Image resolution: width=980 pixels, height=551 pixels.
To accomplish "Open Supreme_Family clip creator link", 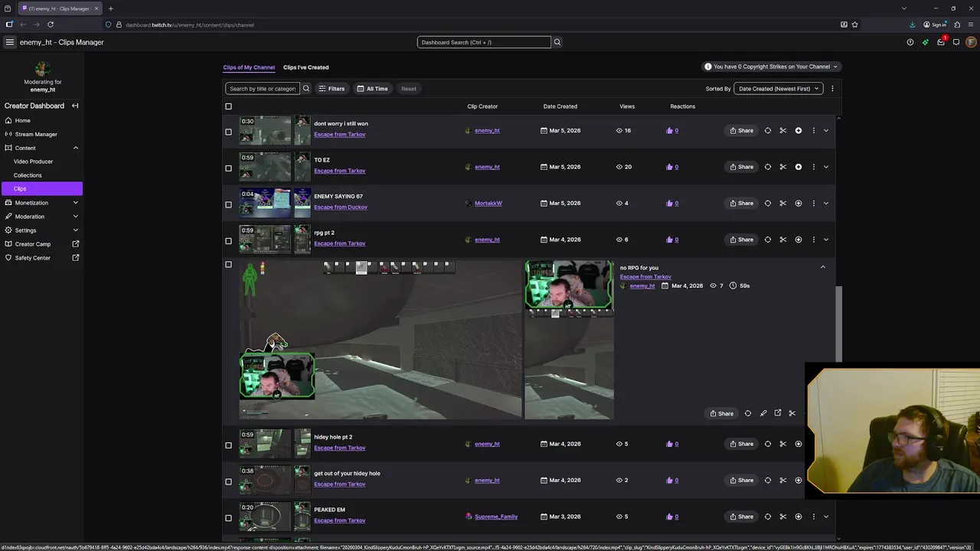I will click(x=496, y=517).
